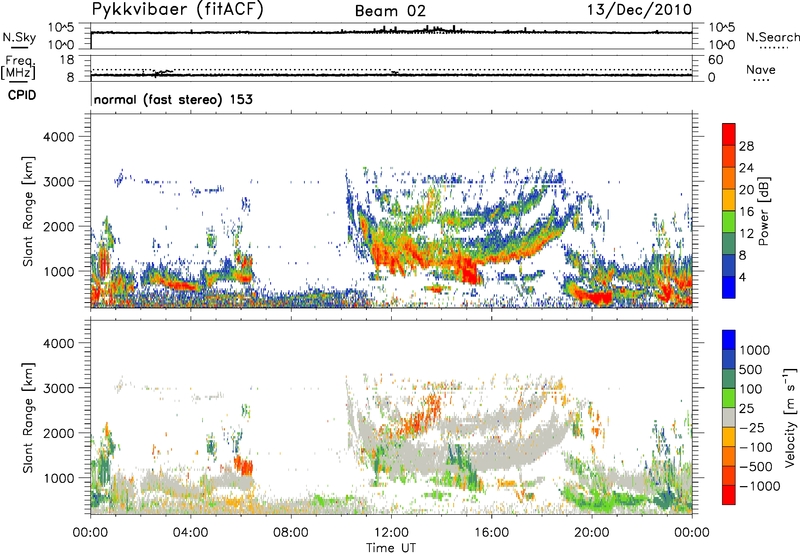Screen dimensions: 800x554
Task: Click the "28" power color bar label
Action: click(x=746, y=146)
